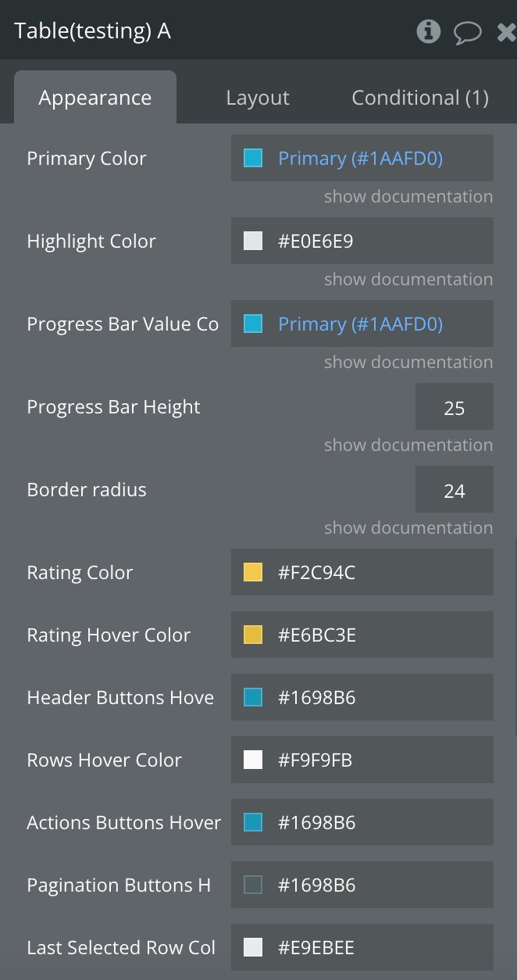Screen dimensions: 517x980
Task: Click the Rating Hover Color swatch
Action: 253,635
